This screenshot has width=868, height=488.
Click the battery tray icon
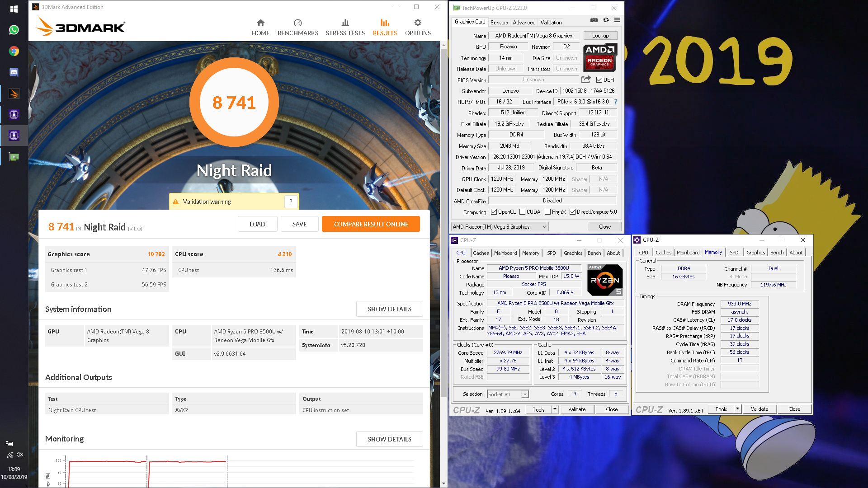[9, 443]
